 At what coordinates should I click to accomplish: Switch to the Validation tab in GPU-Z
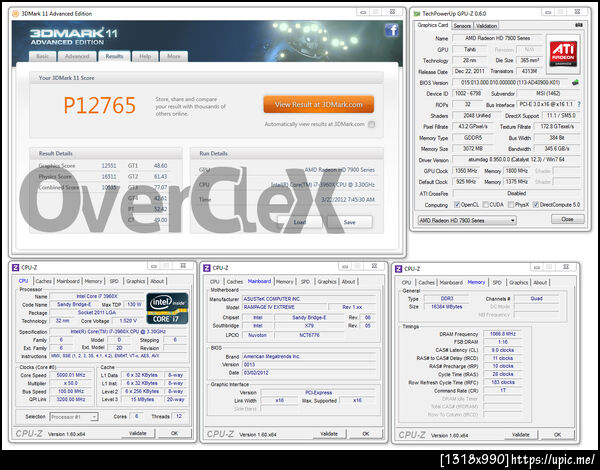(486, 26)
